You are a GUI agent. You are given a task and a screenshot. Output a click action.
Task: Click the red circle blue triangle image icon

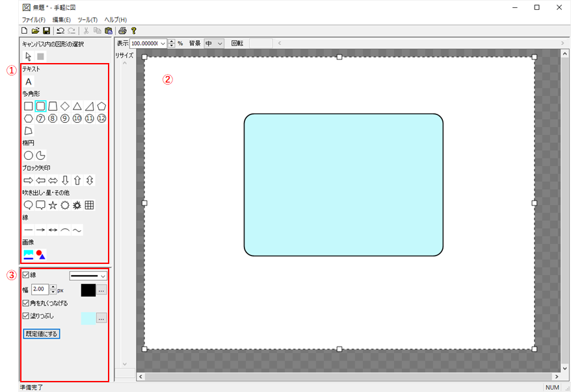point(40,254)
